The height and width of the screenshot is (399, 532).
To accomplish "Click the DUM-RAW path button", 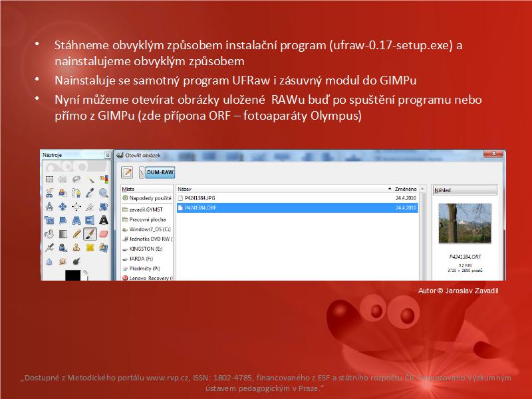I will (x=160, y=172).
